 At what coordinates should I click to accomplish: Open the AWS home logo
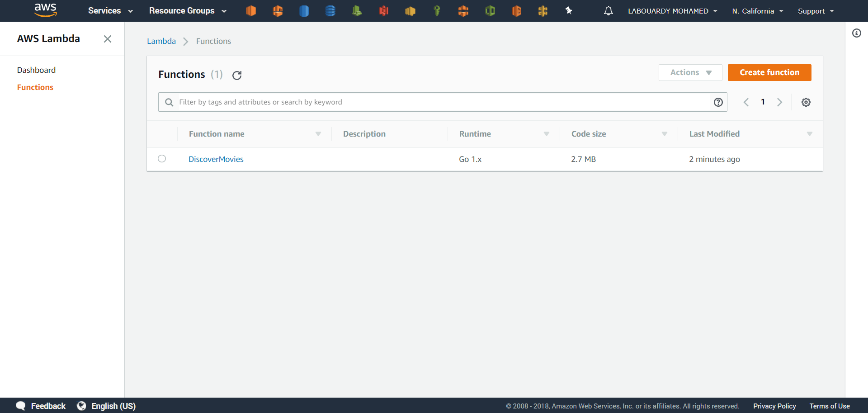pyautogui.click(x=46, y=10)
